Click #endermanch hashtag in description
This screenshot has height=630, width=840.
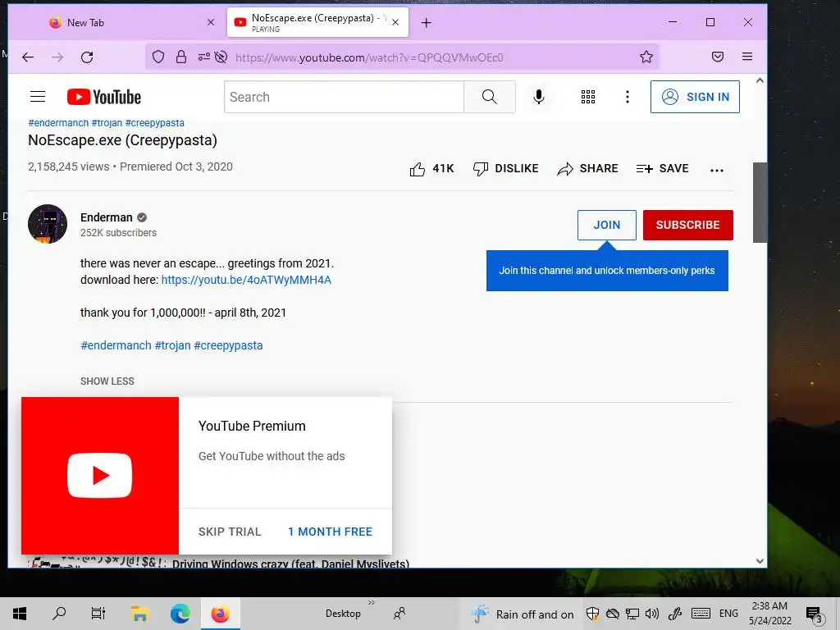(x=116, y=345)
